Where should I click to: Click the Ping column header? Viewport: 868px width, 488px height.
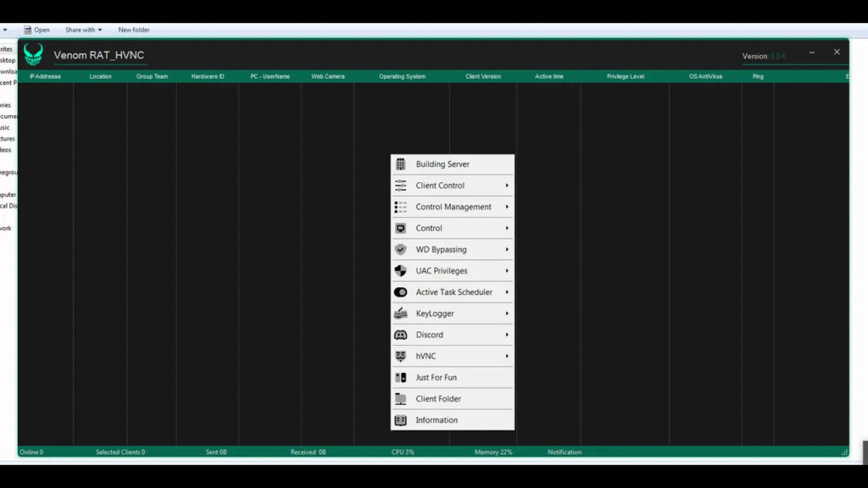point(758,76)
